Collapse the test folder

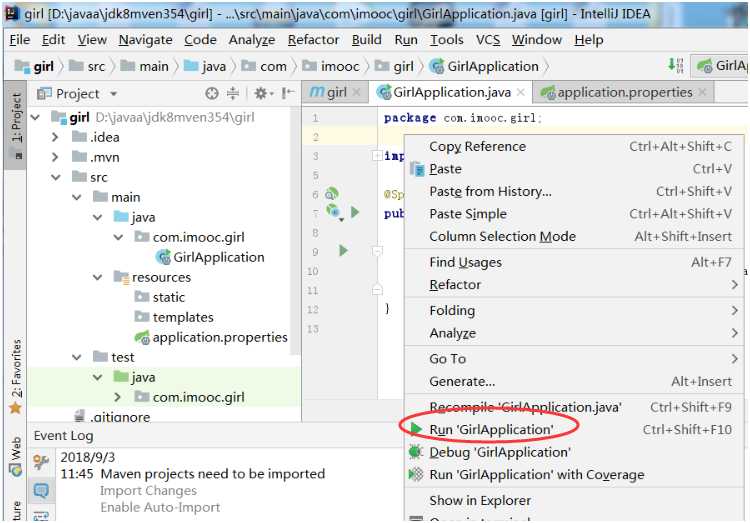pyautogui.click(x=77, y=357)
